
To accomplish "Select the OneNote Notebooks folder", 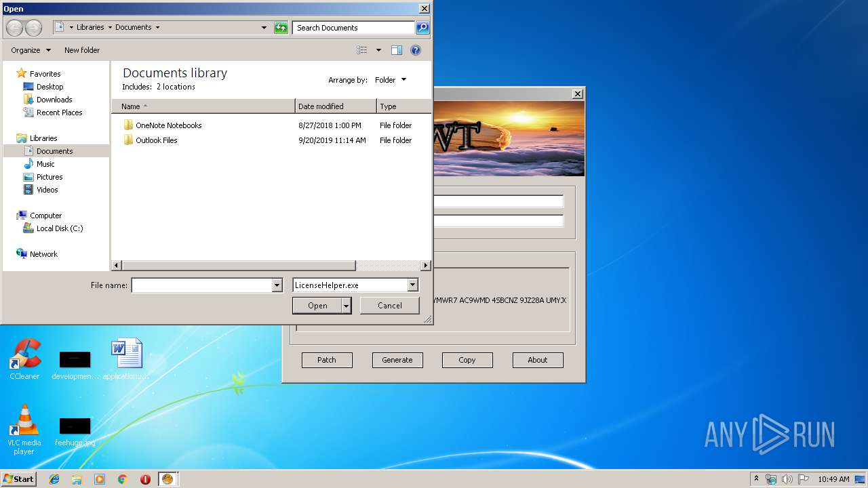I will click(x=168, y=125).
